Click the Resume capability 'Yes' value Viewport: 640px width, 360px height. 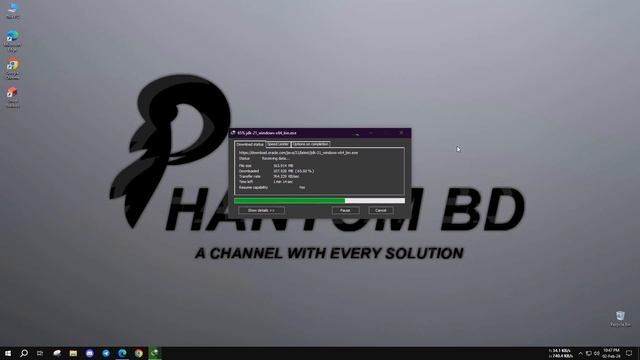pyautogui.click(x=302, y=187)
